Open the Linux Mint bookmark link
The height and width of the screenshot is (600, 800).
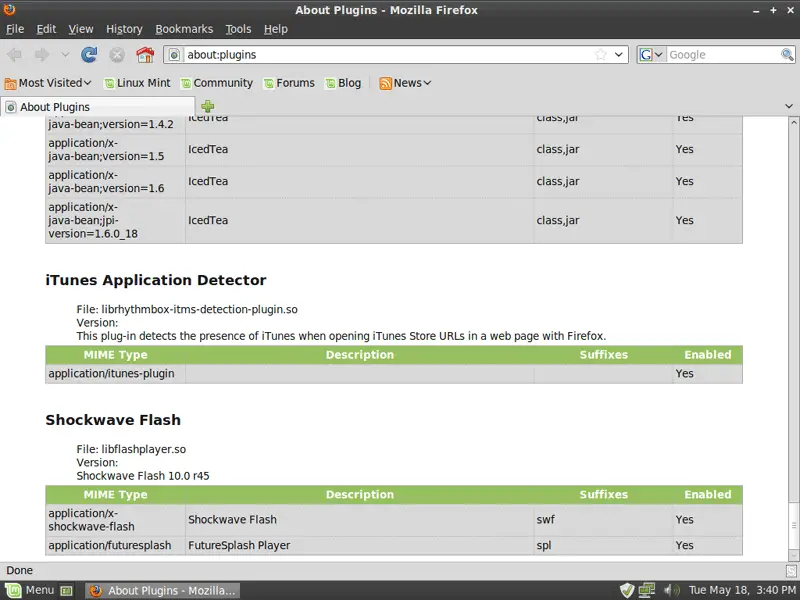tap(137, 83)
